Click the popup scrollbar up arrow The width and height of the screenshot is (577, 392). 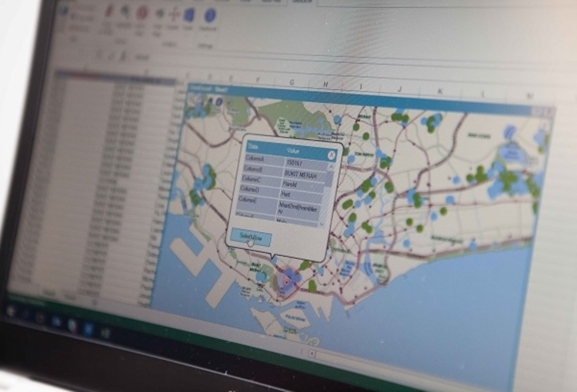[x=331, y=168]
